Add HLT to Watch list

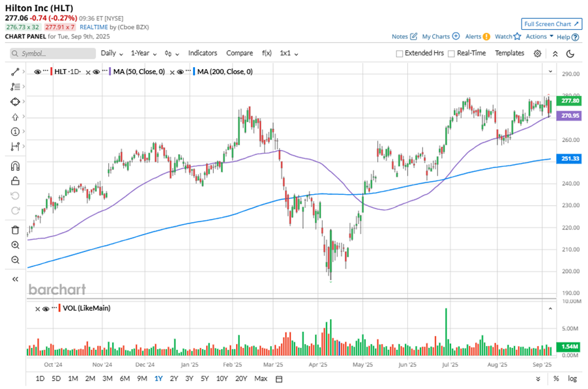(x=508, y=36)
